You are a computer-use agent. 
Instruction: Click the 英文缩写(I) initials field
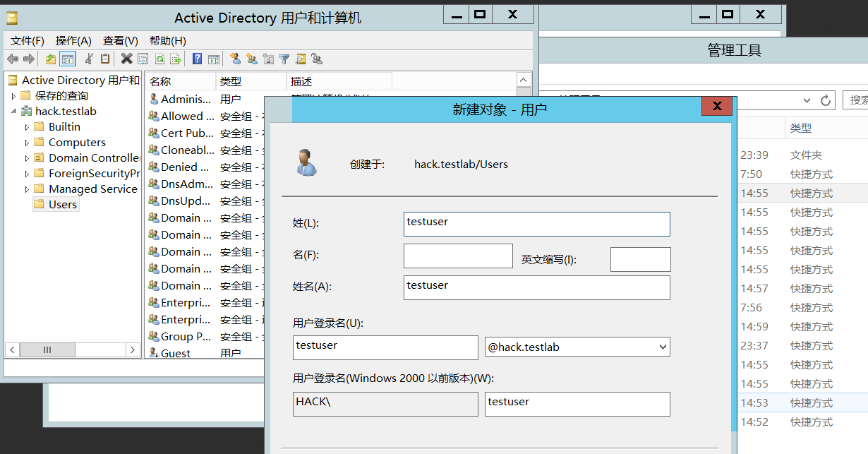[x=640, y=259]
